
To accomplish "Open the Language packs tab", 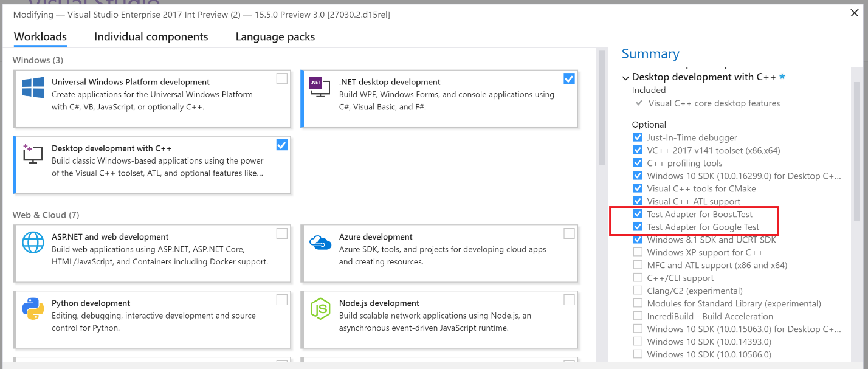I will [x=275, y=37].
